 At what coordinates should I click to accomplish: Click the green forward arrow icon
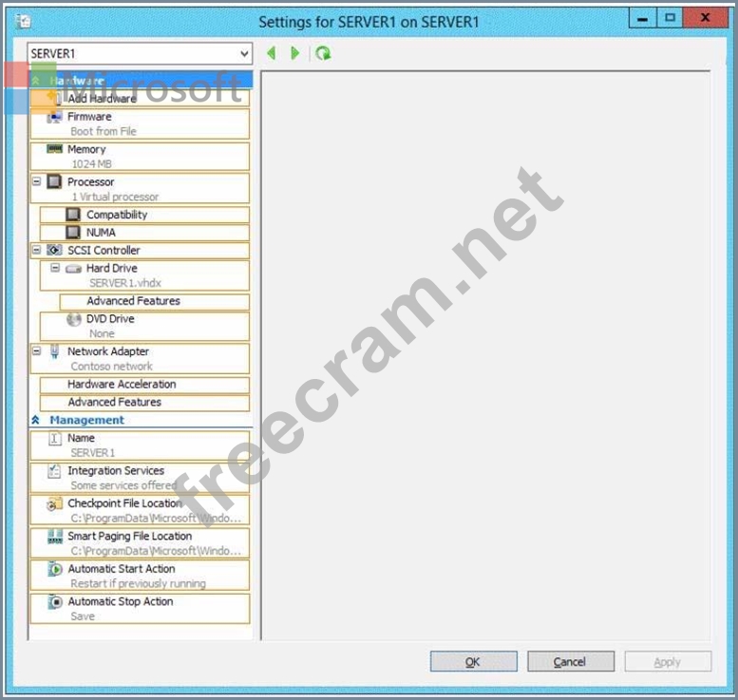295,53
